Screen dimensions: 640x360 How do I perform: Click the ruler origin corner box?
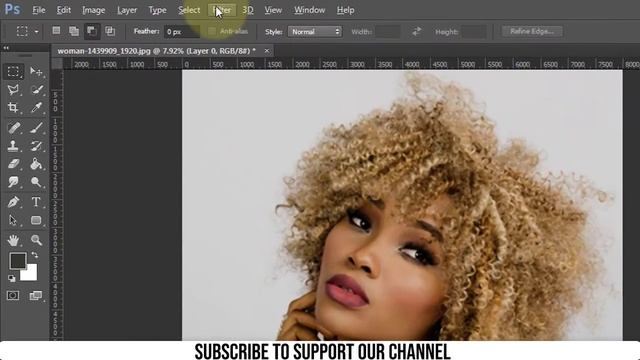(x=57, y=64)
